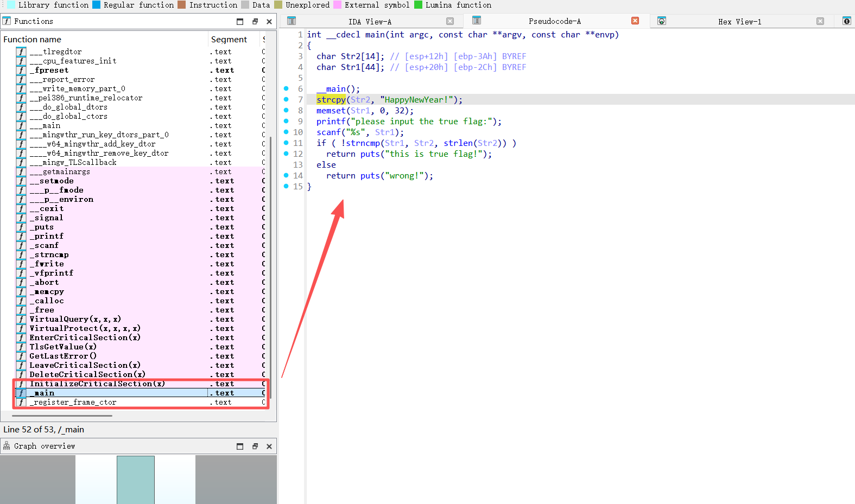This screenshot has height=504, width=855.
Task: Click the Pseudocode-A tab icon
Action: [477, 21]
